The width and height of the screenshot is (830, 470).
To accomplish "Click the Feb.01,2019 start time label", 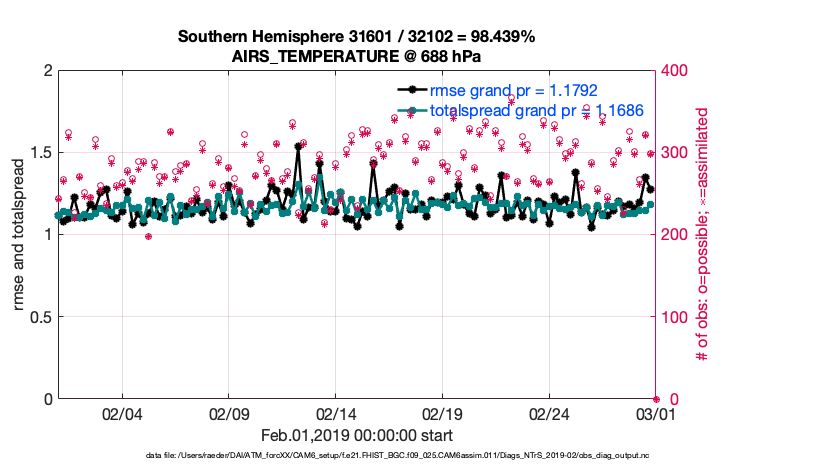I will pos(356,435).
